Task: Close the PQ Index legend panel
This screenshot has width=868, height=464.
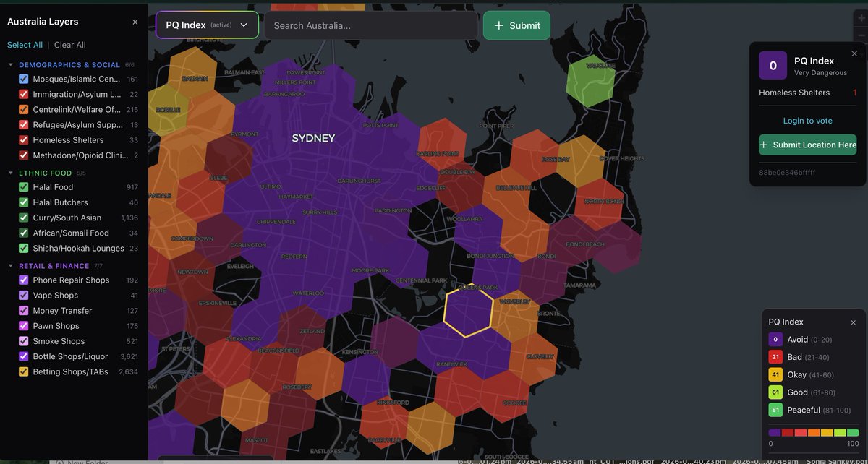Action: pyautogui.click(x=853, y=322)
